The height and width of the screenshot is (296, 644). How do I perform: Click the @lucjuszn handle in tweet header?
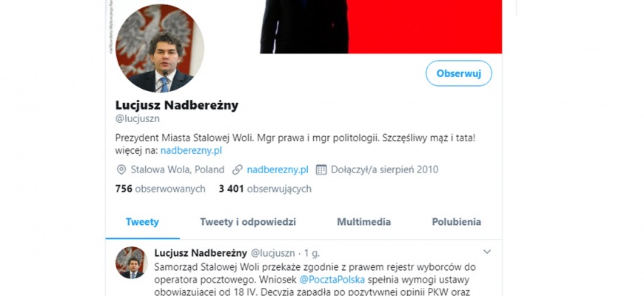[272, 253]
